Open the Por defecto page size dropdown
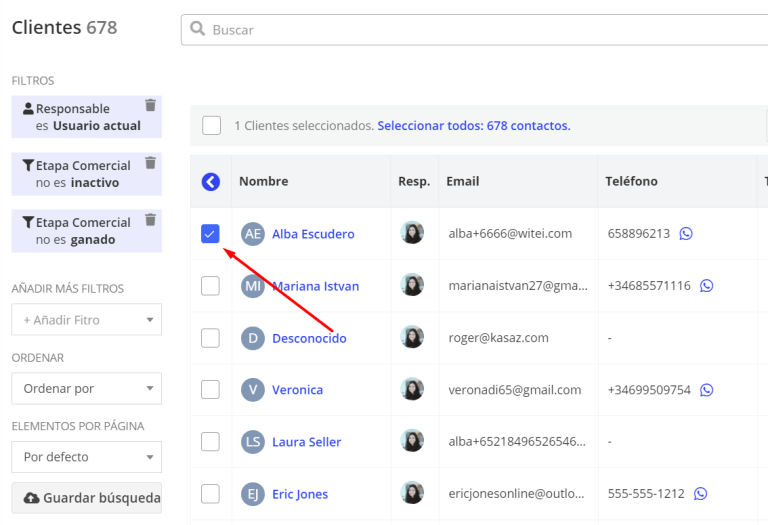The image size is (768, 525). pos(87,457)
